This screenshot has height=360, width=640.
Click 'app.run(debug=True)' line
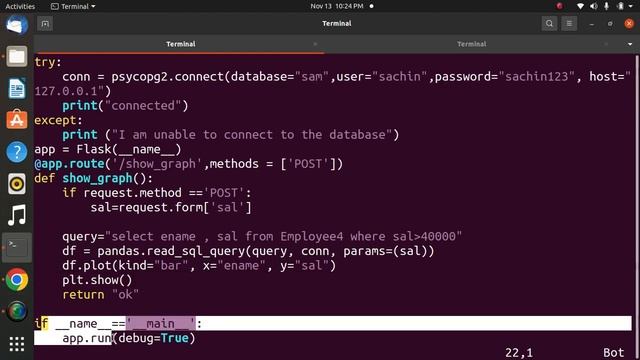click(x=129, y=338)
